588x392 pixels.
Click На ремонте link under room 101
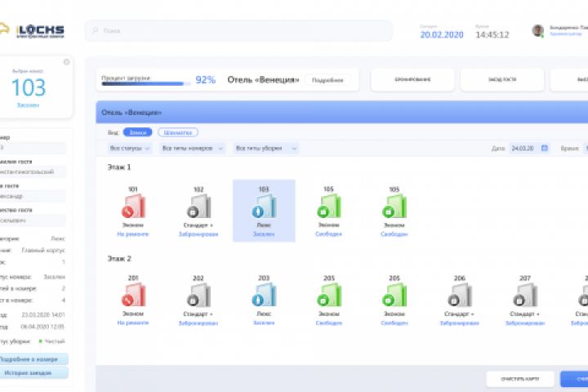click(x=133, y=234)
